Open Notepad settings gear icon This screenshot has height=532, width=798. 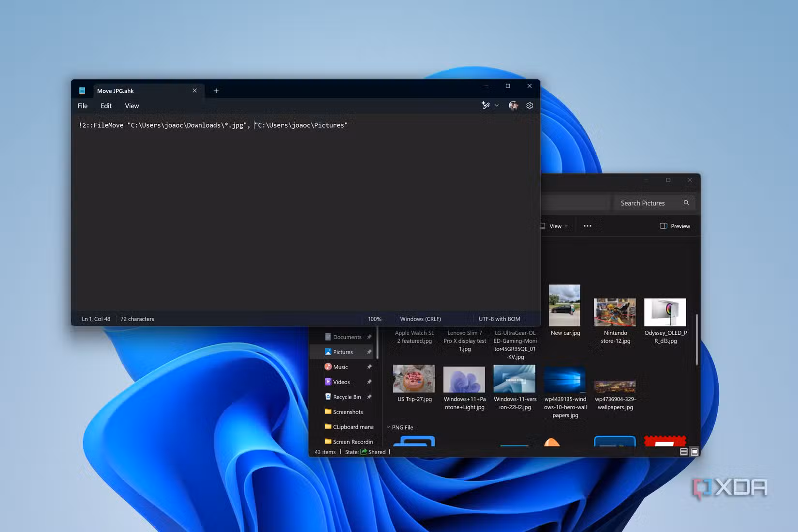coord(530,105)
